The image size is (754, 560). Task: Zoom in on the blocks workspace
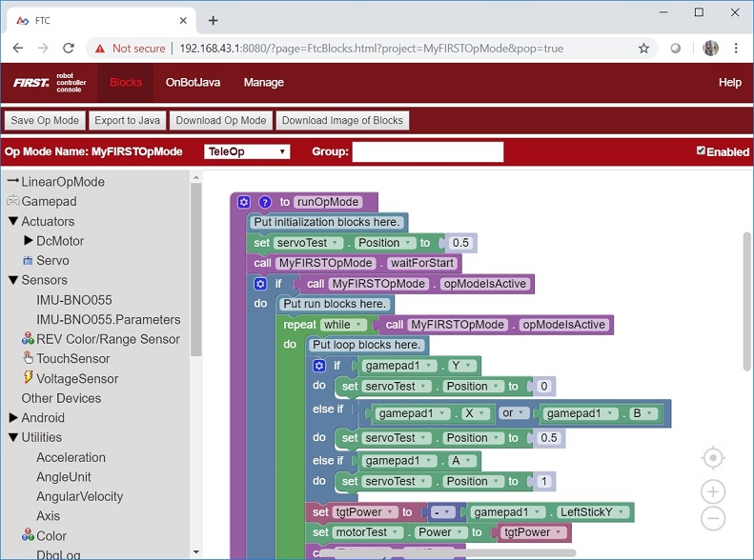pyautogui.click(x=712, y=491)
